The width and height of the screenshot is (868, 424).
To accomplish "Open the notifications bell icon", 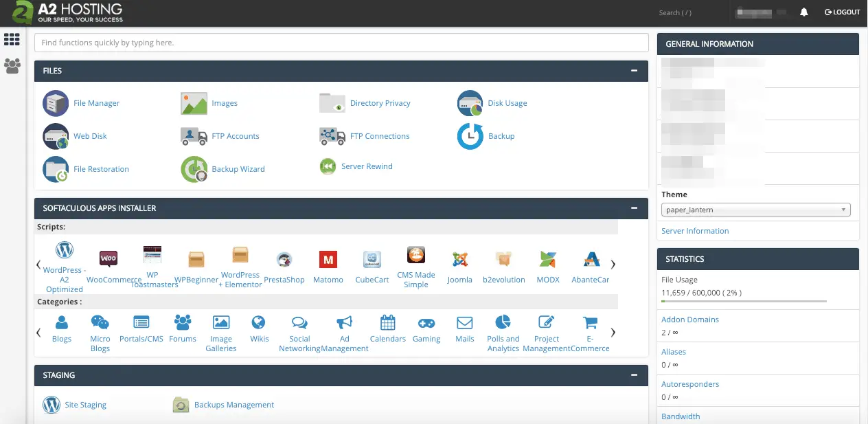I will tap(804, 12).
